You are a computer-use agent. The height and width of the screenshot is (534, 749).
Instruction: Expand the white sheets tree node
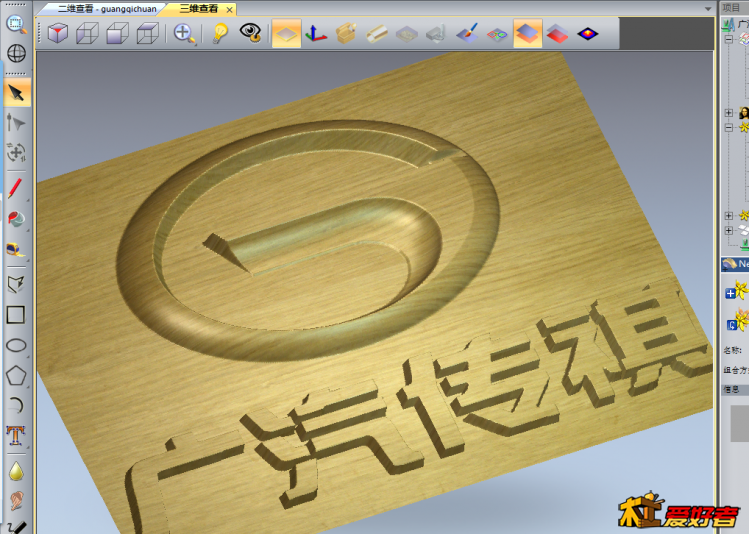click(x=728, y=230)
